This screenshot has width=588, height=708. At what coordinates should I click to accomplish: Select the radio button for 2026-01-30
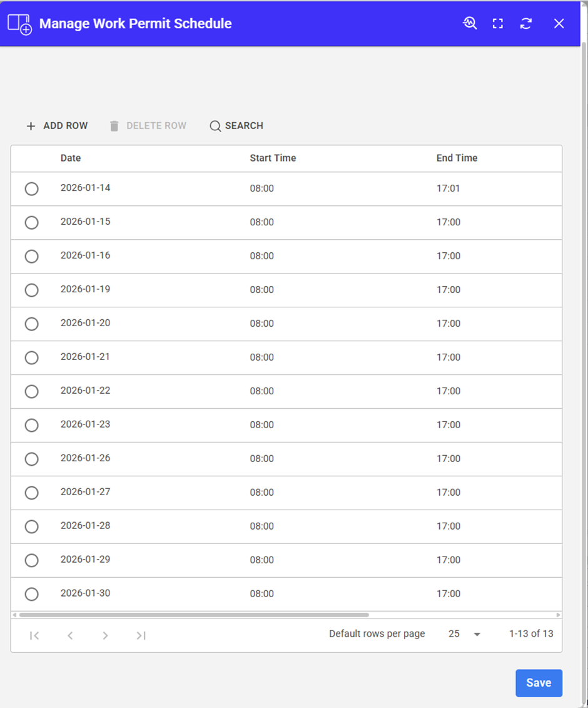[31, 594]
